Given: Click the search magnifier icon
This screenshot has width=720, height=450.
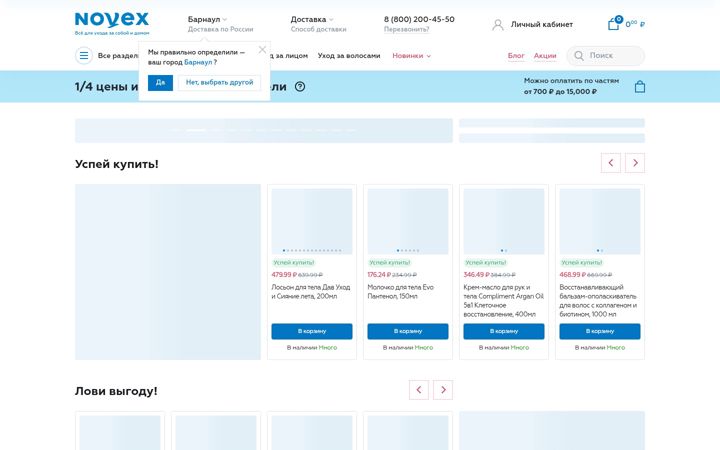Looking at the screenshot, I should (579, 56).
